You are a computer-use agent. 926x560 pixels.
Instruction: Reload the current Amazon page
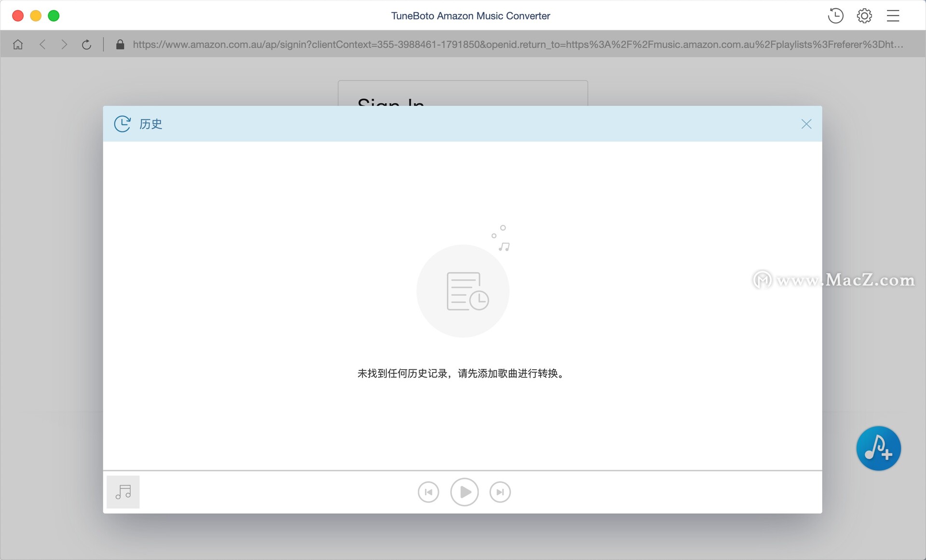coord(87,44)
